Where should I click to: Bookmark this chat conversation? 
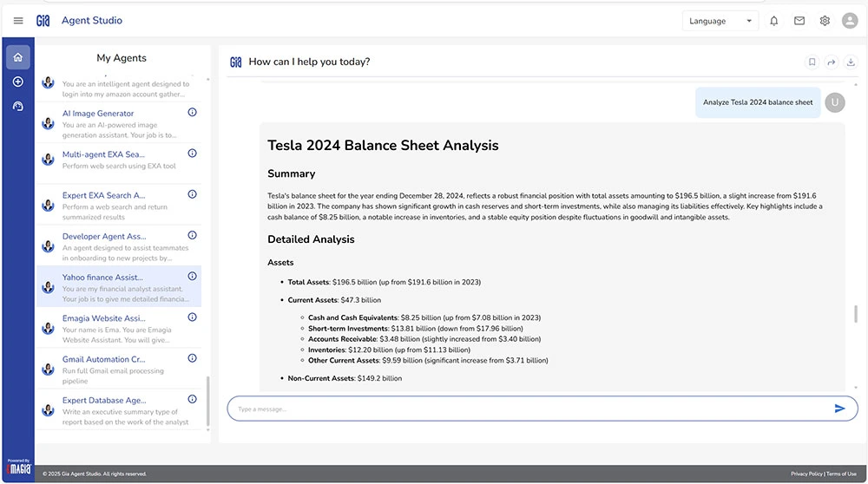point(812,62)
